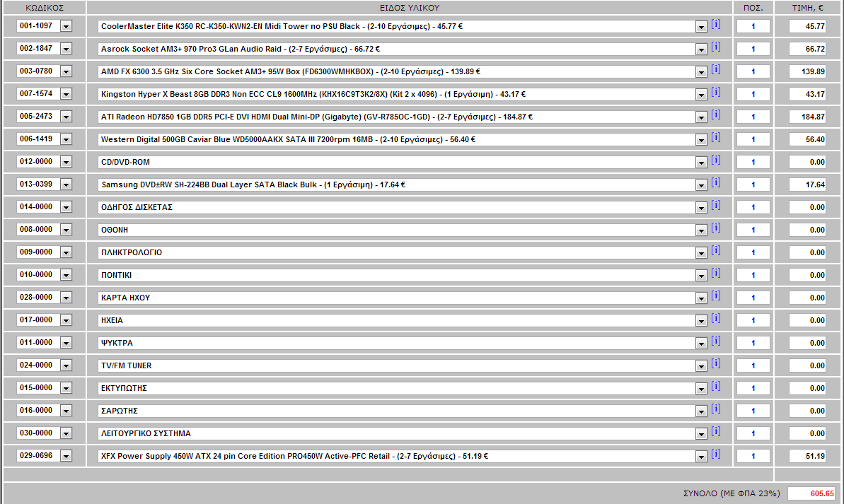Expand code dropdown 002-1847

(x=66, y=49)
